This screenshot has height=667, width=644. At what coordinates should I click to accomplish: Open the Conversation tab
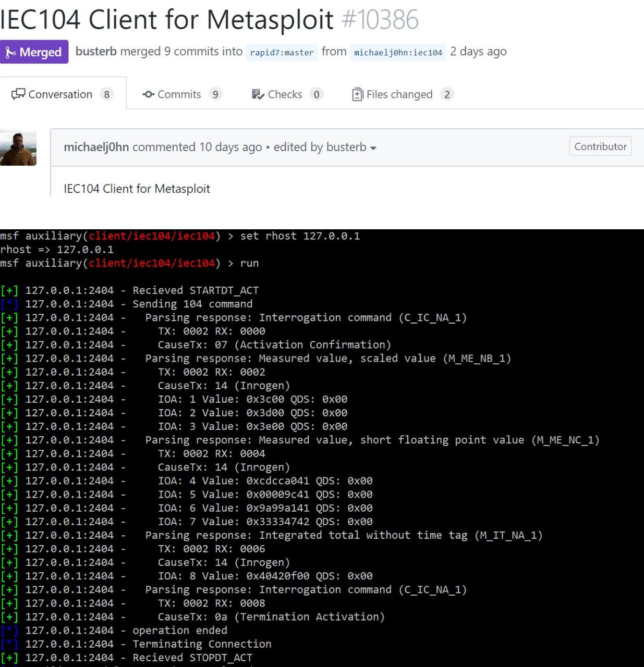[63, 94]
